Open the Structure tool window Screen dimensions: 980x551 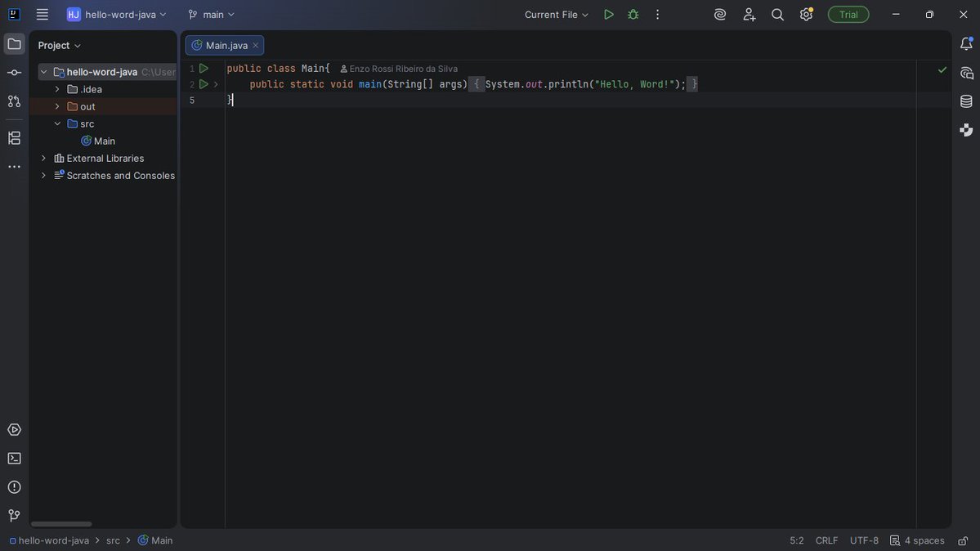[x=14, y=137]
